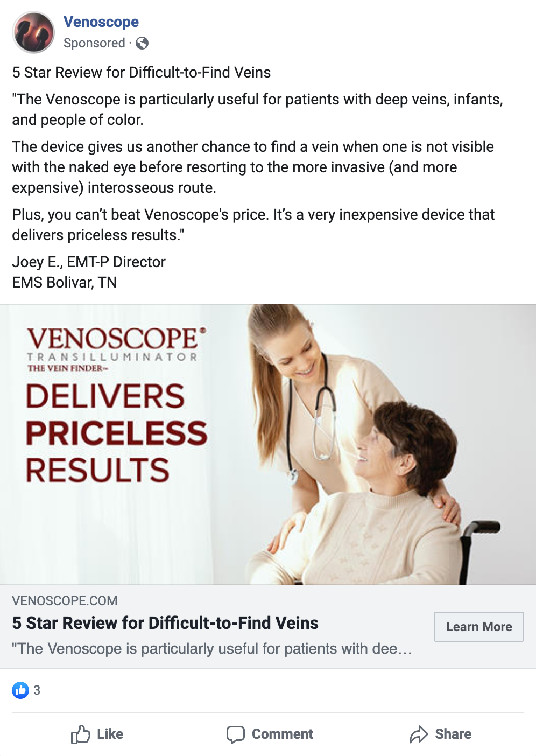Open the blue like reaction icon
Screen dimensions: 536x756
(20, 690)
